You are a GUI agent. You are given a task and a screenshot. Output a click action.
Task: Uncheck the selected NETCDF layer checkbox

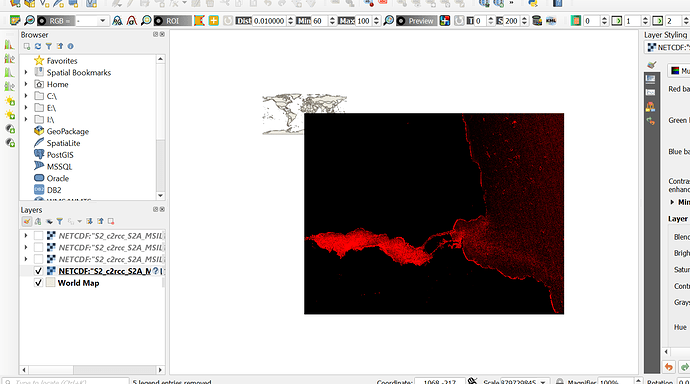tap(38, 271)
